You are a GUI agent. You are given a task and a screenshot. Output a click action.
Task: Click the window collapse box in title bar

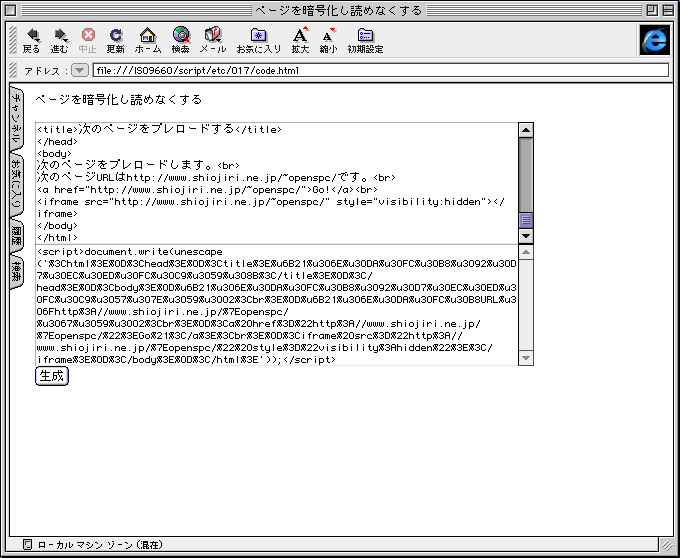click(x=668, y=10)
